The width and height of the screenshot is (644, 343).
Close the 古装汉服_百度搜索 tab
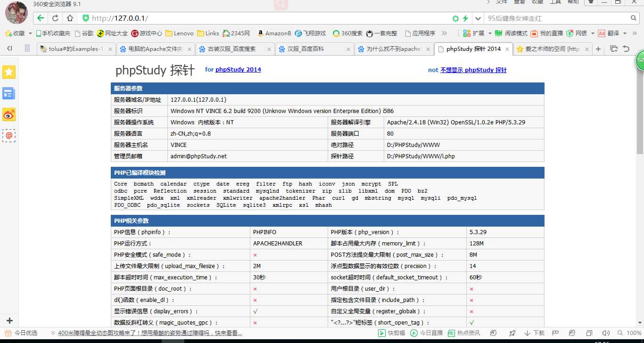[269, 49]
